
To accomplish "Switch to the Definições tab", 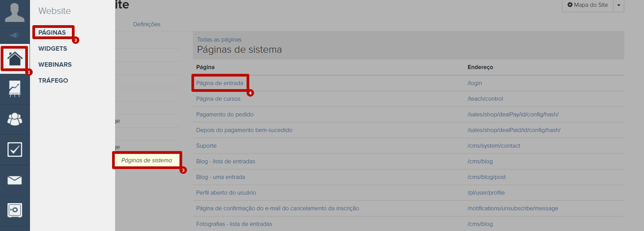I will click(x=147, y=24).
